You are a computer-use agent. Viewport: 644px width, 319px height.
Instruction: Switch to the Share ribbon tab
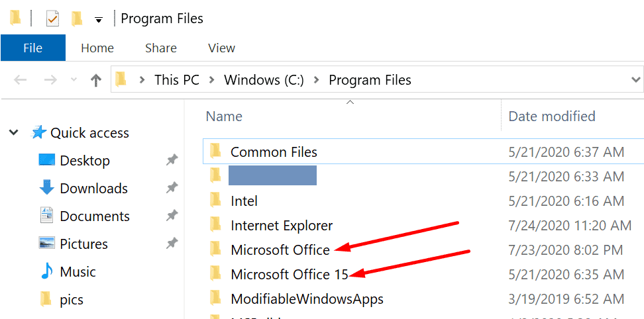(161, 48)
